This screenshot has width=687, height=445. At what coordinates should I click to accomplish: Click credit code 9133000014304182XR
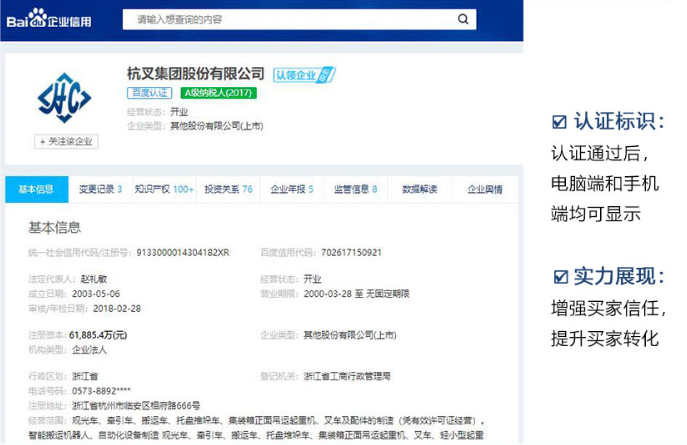pos(183,253)
